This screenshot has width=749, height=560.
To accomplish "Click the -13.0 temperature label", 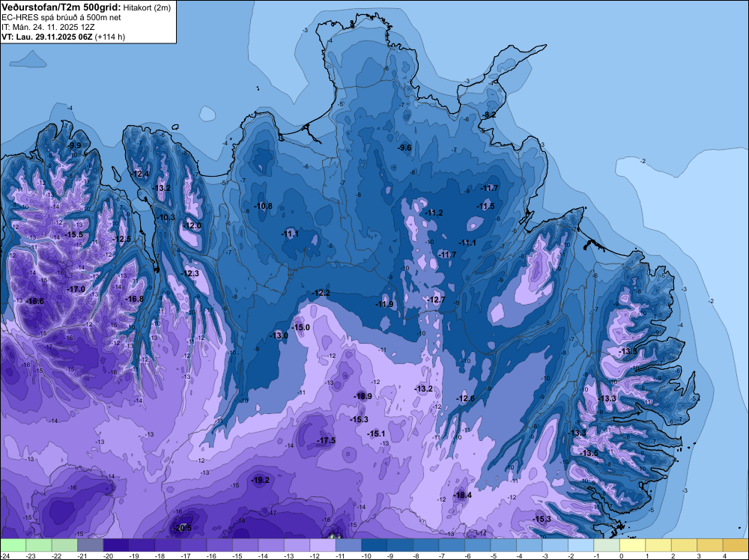I will [279, 335].
